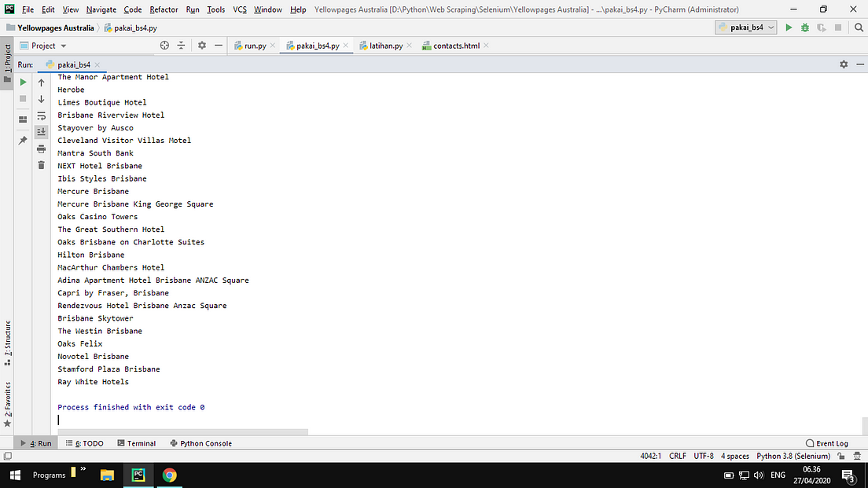868x488 pixels.
Task: Hide the Run tool window
Action: pyautogui.click(x=859, y=64)
